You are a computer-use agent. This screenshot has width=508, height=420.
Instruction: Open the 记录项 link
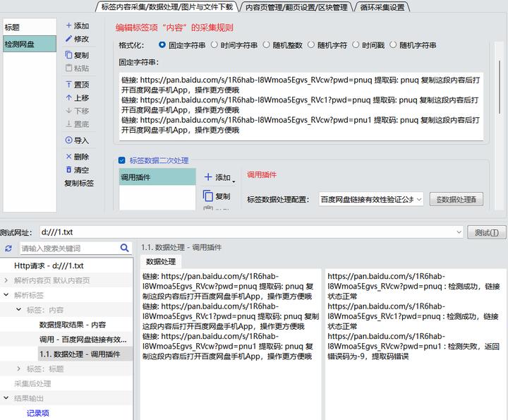pyautogui.click(x=38, y=413)
